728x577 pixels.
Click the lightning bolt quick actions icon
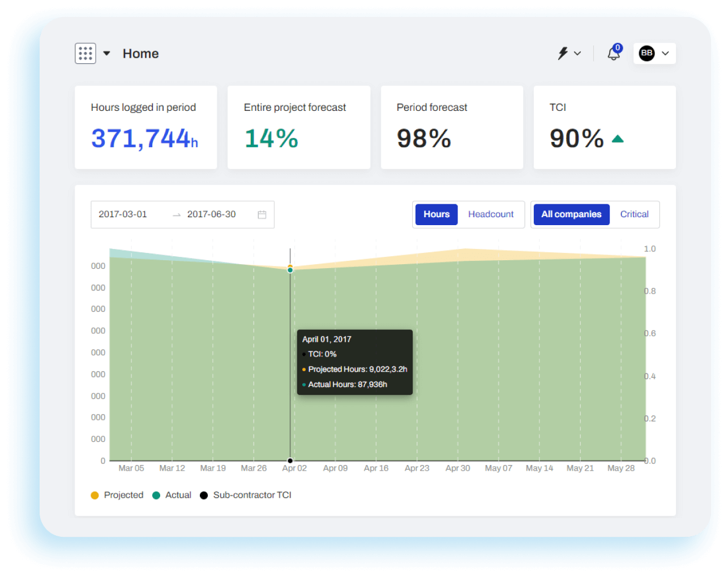tap(563, 53)
